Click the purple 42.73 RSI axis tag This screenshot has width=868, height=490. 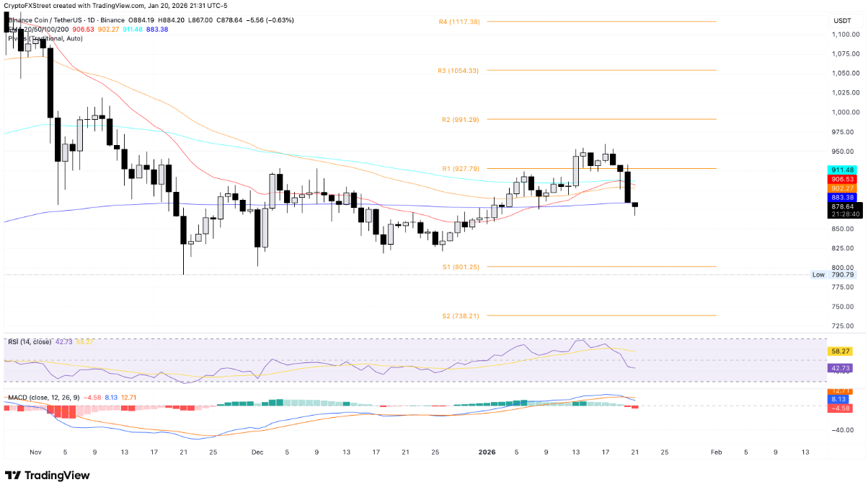[x=841, y=368]
